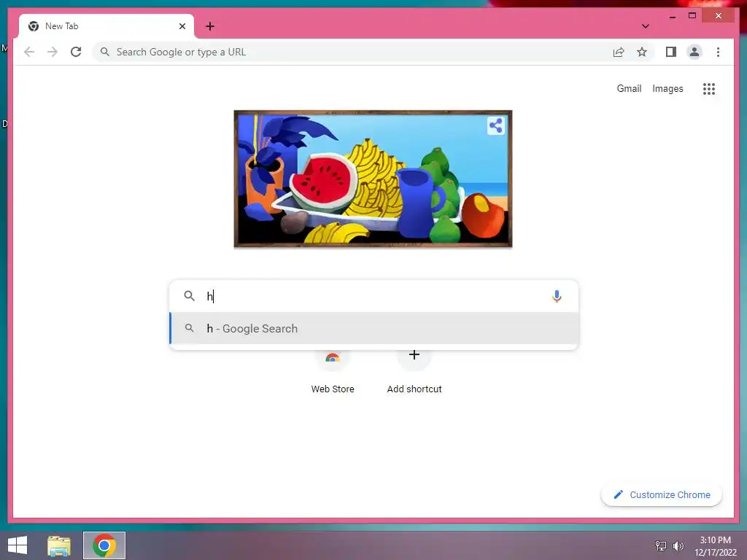Open the volume control in system tray

pyautogui.click(x=678, y=546)
